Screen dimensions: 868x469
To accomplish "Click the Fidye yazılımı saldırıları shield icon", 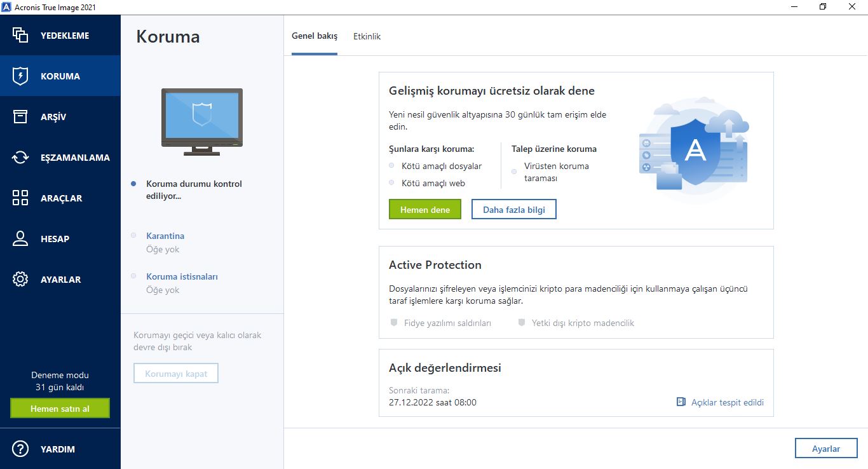I will click(x=394, y=323).
